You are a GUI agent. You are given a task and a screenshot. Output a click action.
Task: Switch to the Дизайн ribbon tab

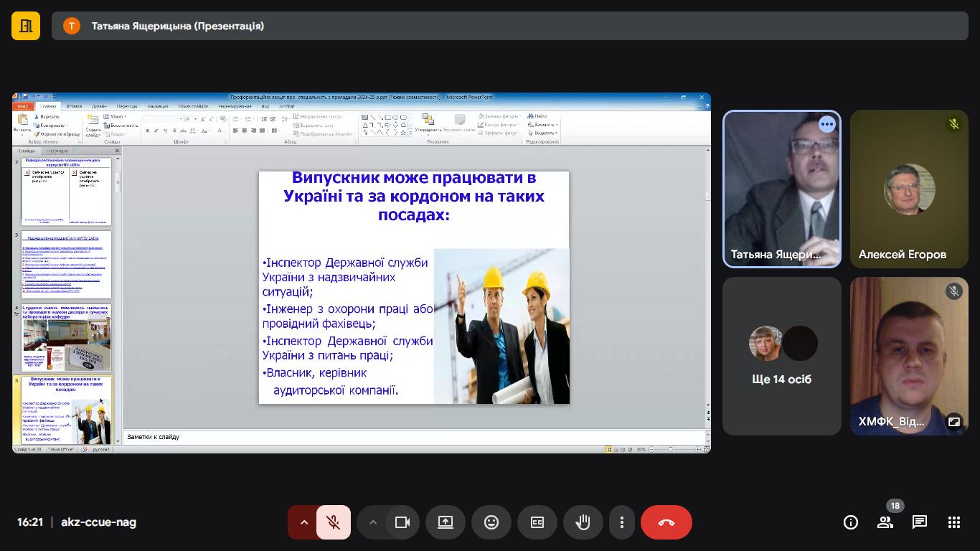click(99, 106)
